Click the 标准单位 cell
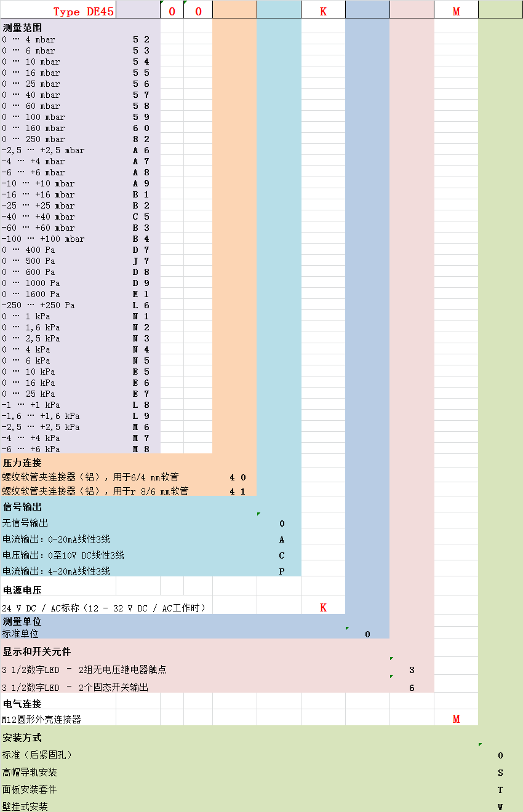The width and height of the screenshot is (523, 812). tap(20, 634)
